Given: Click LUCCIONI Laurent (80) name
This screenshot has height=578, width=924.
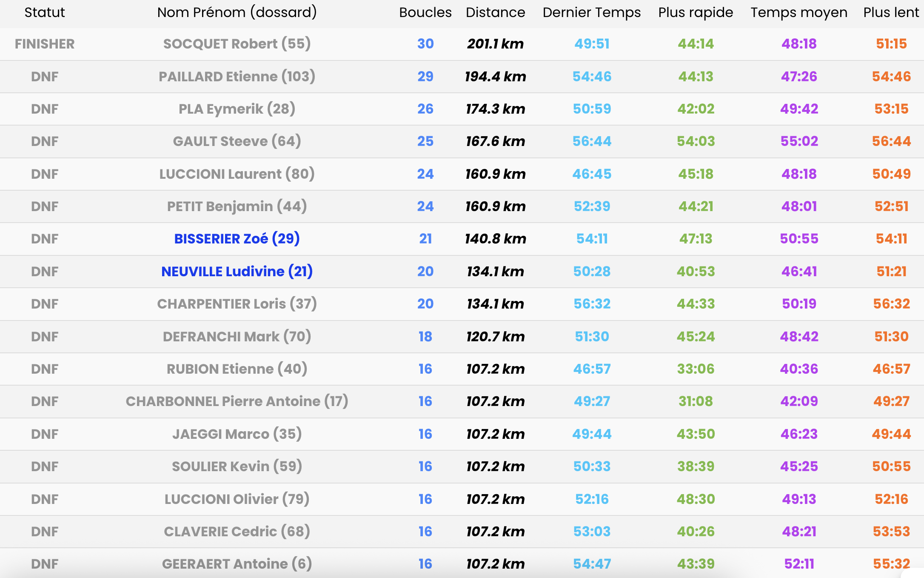Looking at the screenshot, I should coord(237,174).
